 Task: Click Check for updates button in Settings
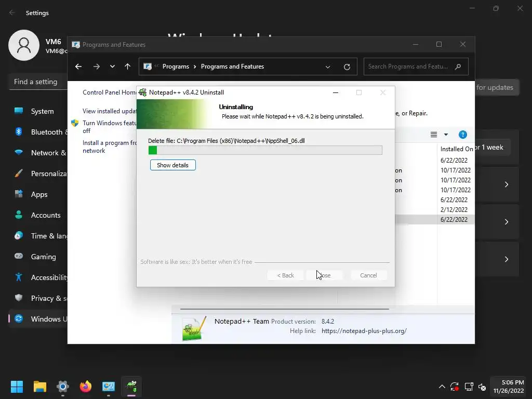pos(497,87)
